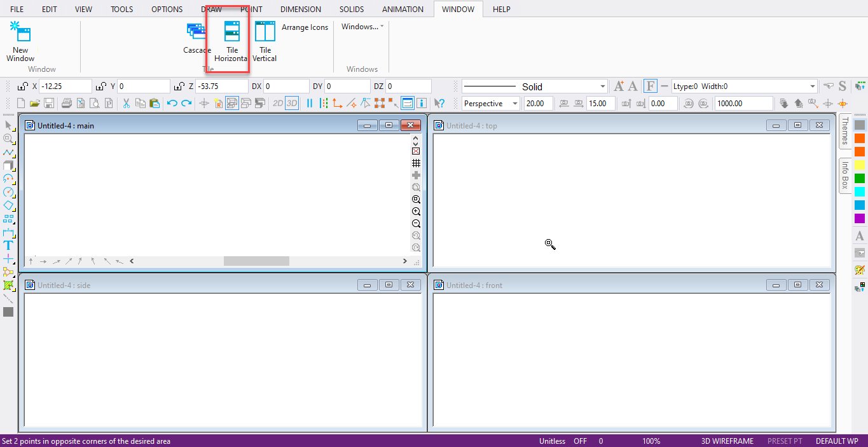868x447 pixels.
Task: Pick the yellow color swatch
Action: [x=860, y=165]
